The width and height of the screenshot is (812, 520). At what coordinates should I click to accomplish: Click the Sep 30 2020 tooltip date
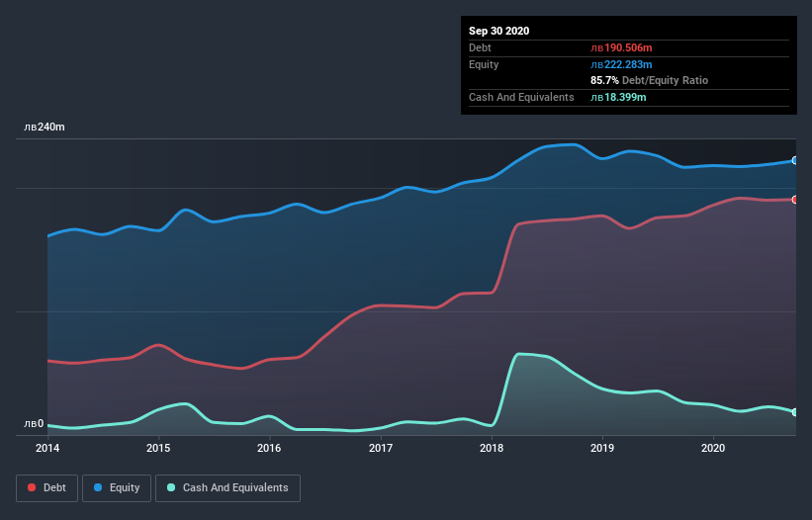click(499, 31)
